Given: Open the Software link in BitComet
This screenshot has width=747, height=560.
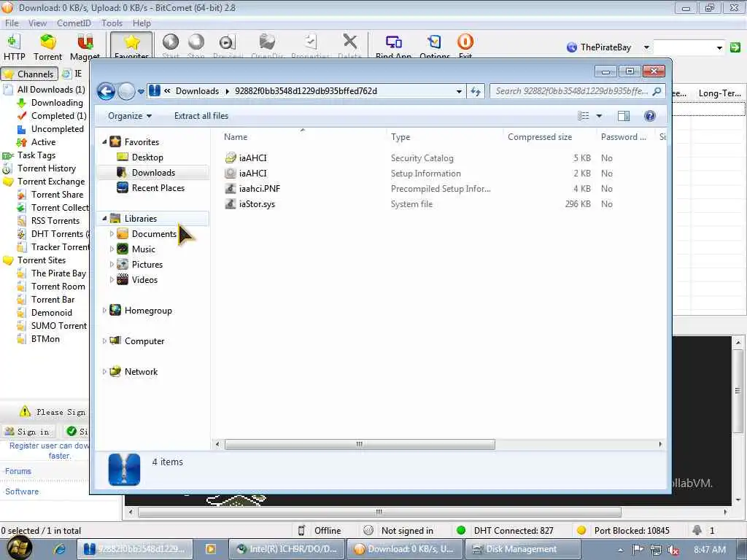Looking at the screenshot, I should [x=22, y=491].
